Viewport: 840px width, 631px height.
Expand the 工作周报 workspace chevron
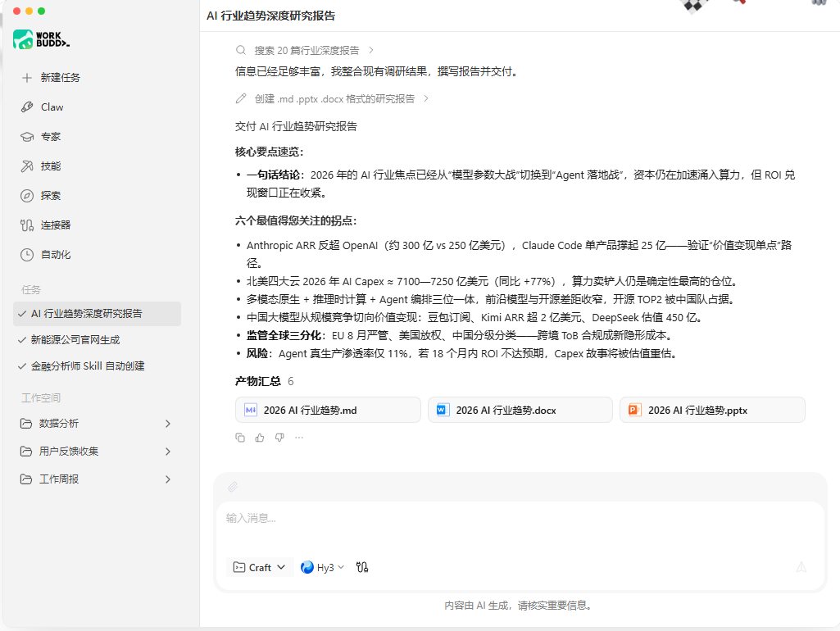[x=168, y=479]
